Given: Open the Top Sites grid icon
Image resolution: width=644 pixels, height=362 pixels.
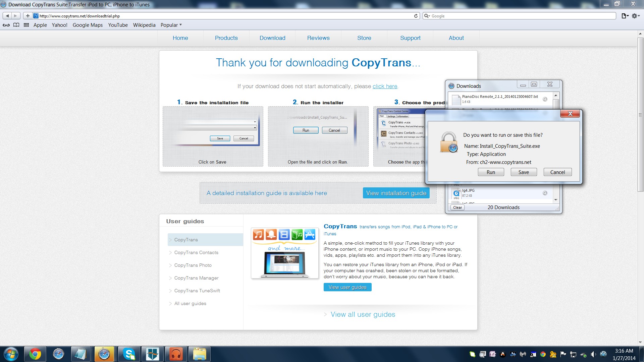Looking at the screenshot, I should 26,25.
